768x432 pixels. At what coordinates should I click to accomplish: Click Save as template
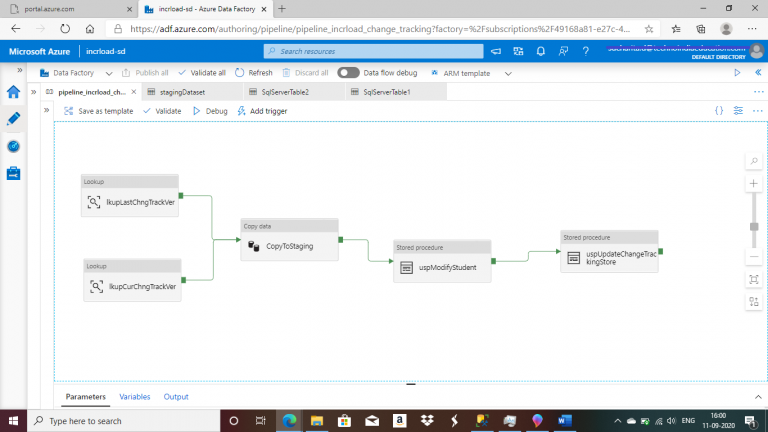click(x=98, y=111)
